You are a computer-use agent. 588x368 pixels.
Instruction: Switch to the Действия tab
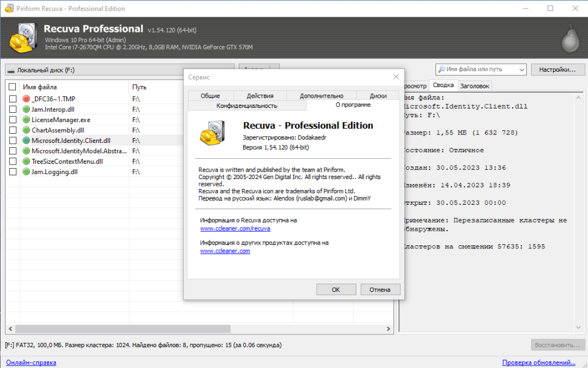pos(260,96)
